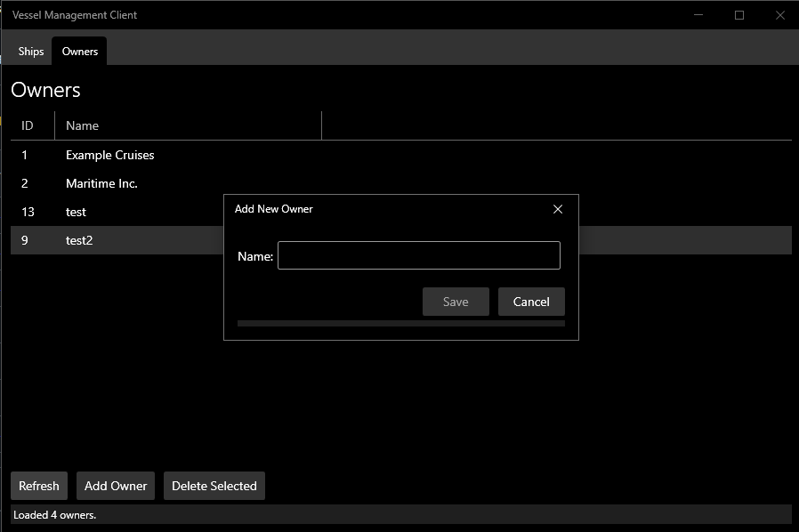799x532 pixels.
Task: Switch to the Ships tab
Action: [x=31, y=52]
